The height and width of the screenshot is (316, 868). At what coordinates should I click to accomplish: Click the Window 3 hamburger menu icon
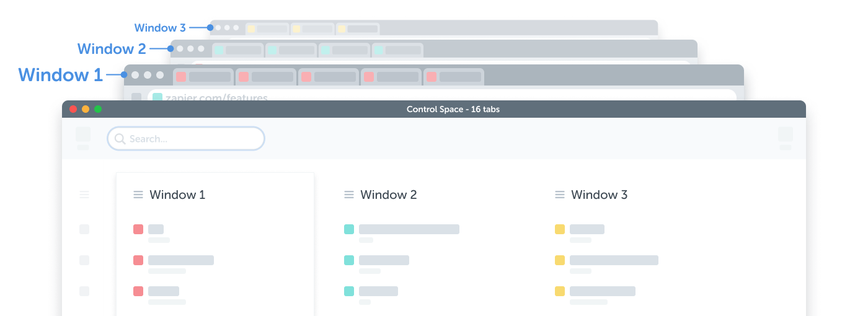[560, 195]
